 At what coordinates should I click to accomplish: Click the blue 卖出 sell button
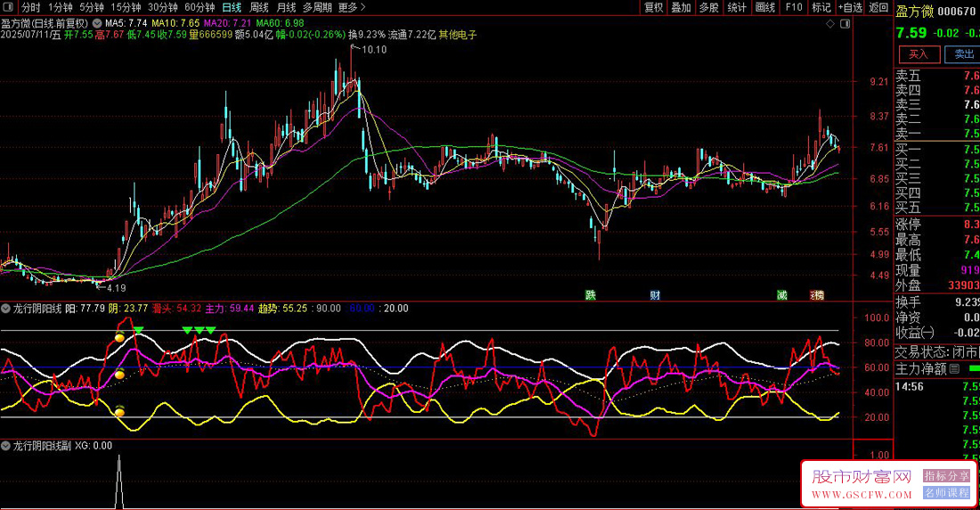tap(962, 53)
